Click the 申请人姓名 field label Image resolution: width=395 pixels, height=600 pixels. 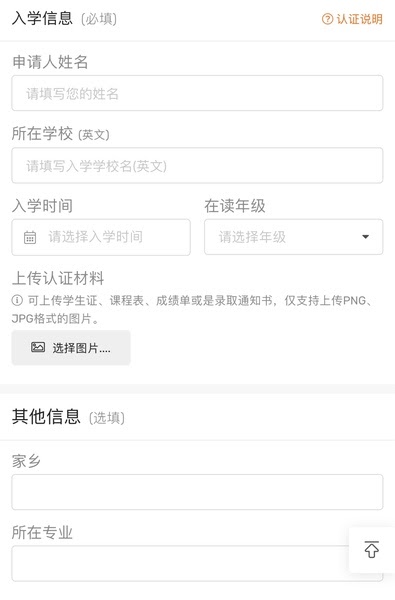click(x=50, y=62)
